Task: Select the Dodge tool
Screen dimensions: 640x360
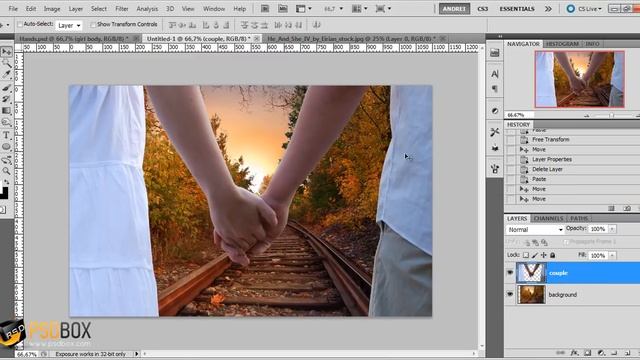Action: pyautogui.click(x=6, y=122)
